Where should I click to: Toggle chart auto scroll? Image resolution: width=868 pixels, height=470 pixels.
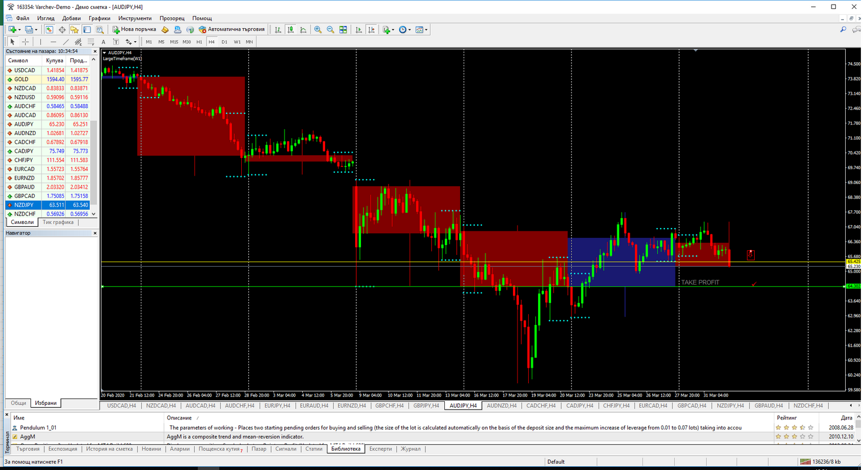click(x=359, y=29)
